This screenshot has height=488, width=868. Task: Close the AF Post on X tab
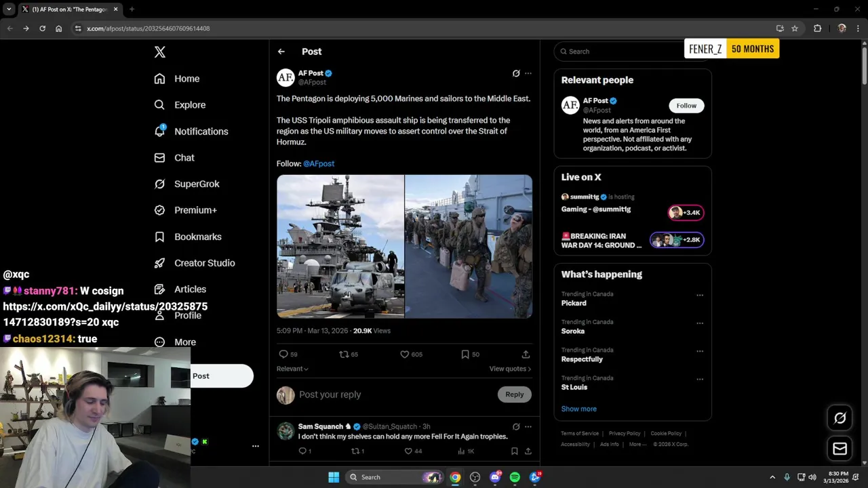[115, 9]
